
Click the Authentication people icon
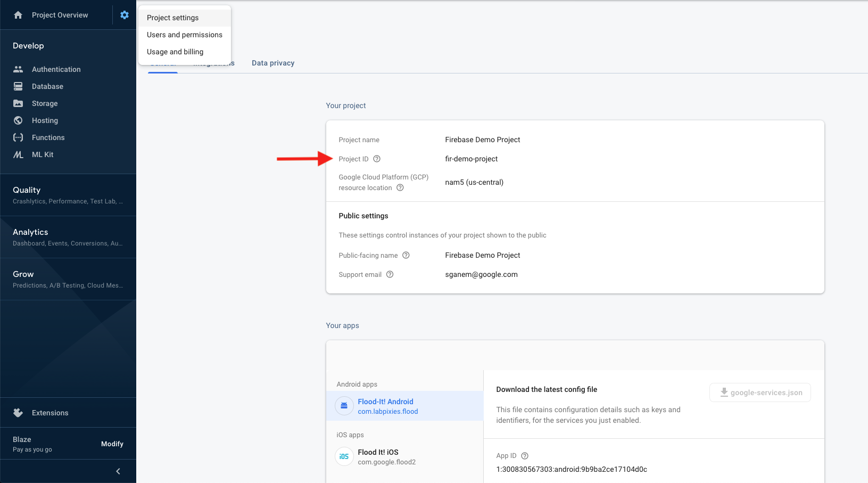tap(18, 69)
